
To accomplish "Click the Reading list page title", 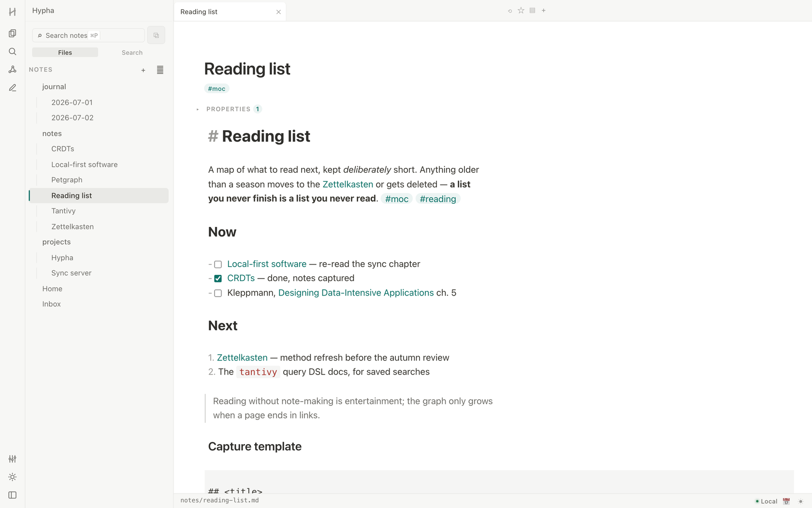I will coord(247,69).
